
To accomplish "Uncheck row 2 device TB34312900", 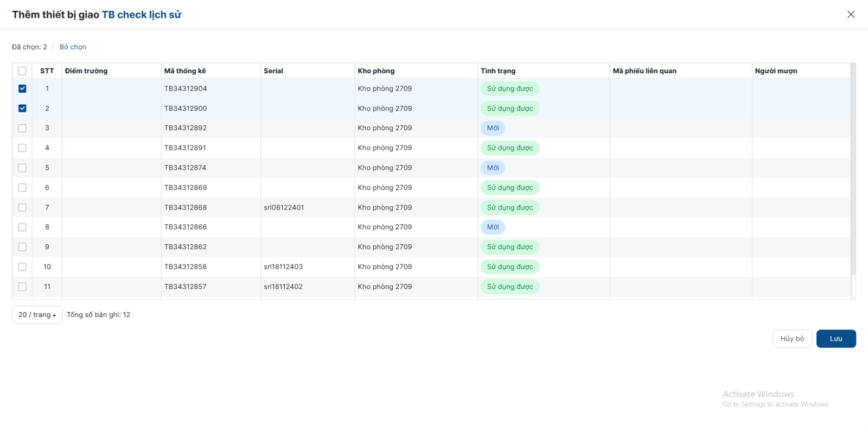I will (x=22, y=109).
